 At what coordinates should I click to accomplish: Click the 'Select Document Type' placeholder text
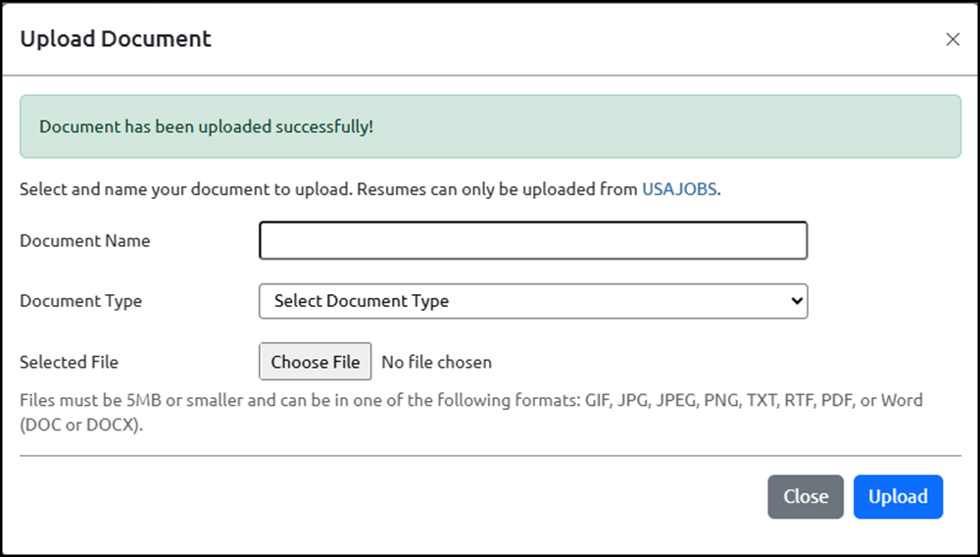point(362,301)
